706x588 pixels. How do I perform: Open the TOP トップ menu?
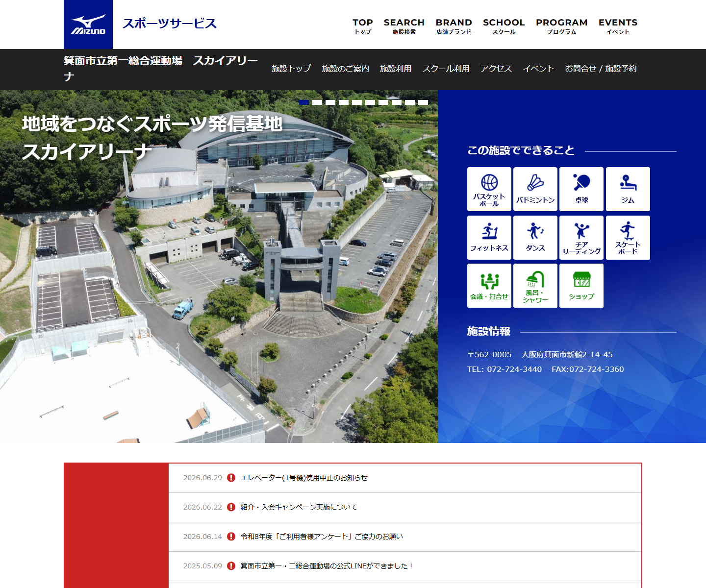[x=363, y=26]
